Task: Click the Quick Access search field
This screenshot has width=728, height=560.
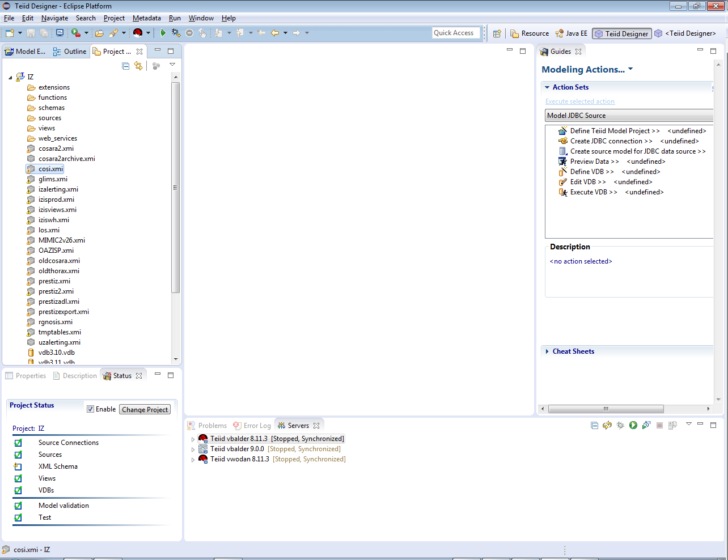Action: click(455, 33)
